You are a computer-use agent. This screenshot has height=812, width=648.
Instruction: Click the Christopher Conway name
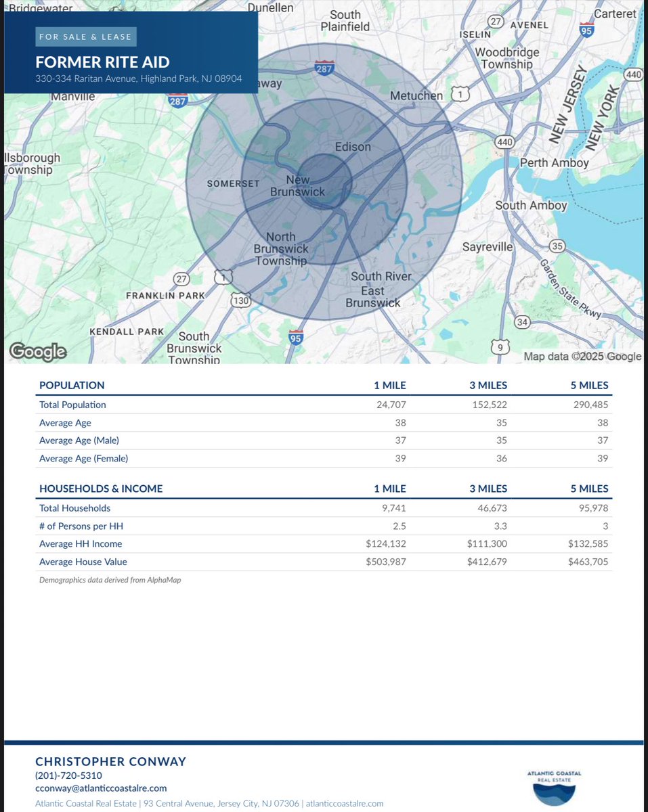[x=110, y=761]
